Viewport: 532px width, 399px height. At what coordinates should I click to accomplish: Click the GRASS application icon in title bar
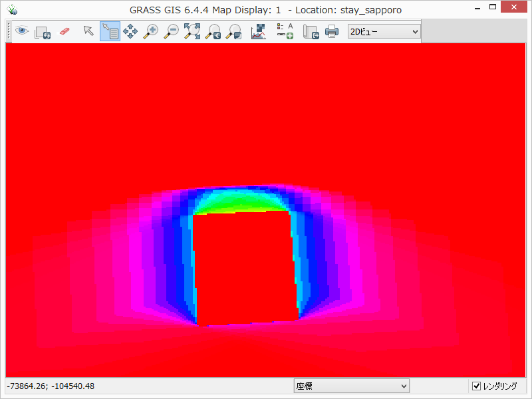(x=12, y=9)
